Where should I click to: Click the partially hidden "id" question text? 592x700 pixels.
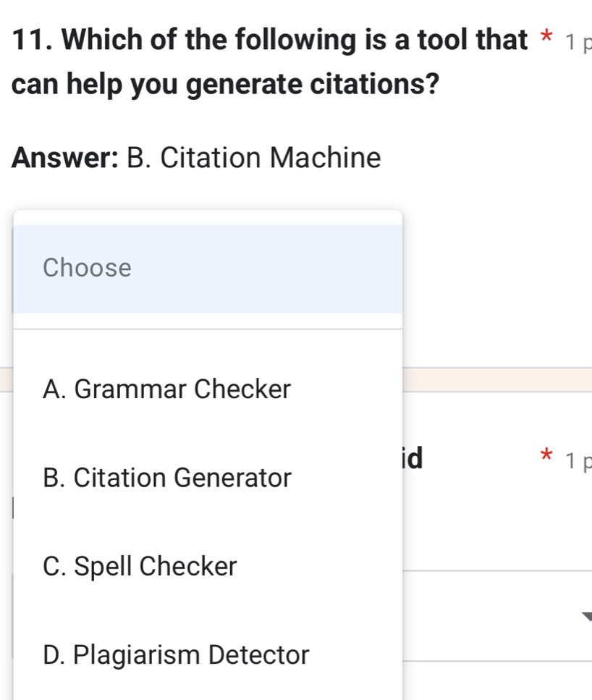tap(413, 457)
